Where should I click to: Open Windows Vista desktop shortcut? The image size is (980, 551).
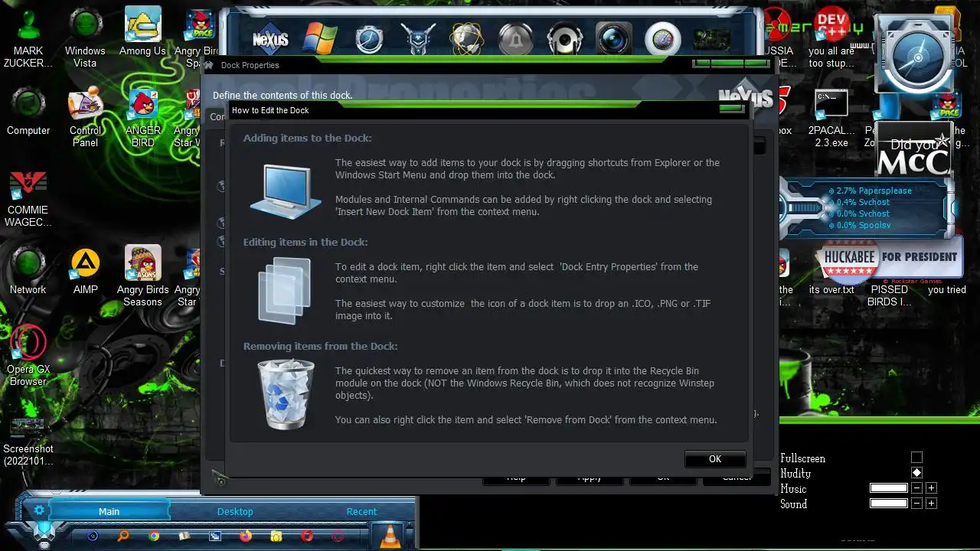[85, 38]
